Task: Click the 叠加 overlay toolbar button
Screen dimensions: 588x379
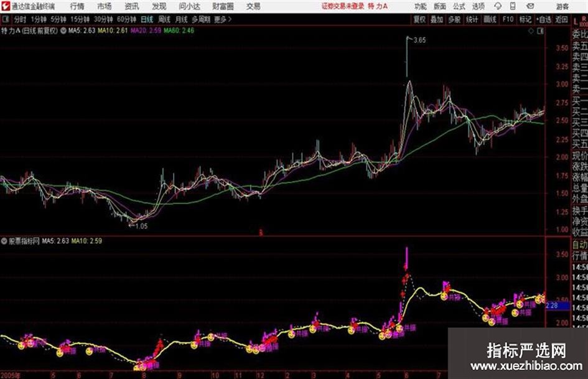Action: tap(437, 19)
